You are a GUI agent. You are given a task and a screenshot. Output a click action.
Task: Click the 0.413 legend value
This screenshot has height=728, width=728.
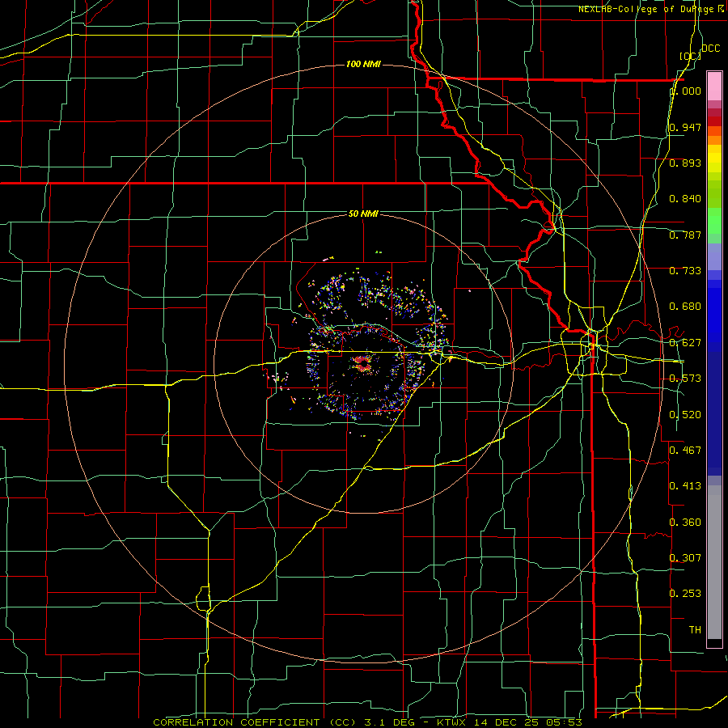point(685,486)
